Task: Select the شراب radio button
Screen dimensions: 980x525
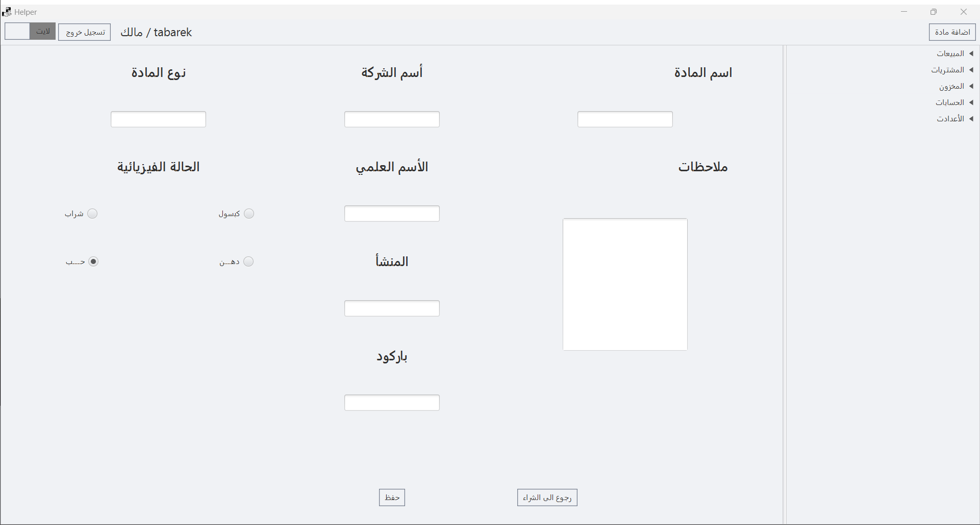Action: (92, 214)
